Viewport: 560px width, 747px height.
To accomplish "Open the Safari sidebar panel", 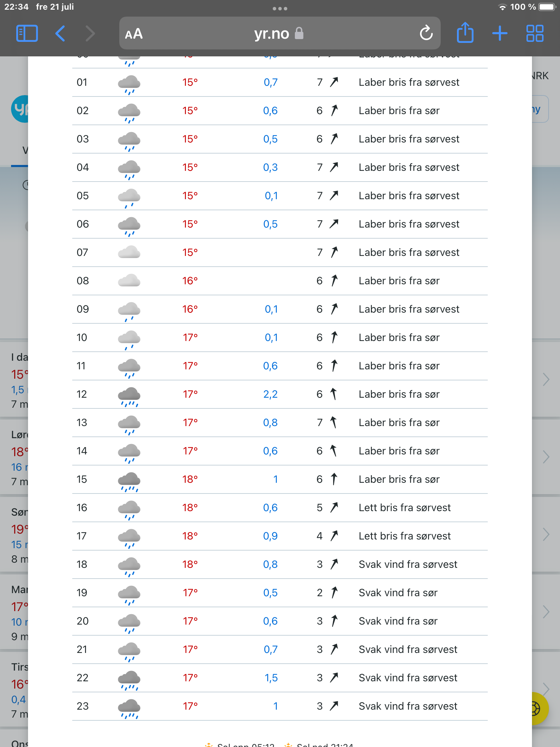I will [27, 34].
